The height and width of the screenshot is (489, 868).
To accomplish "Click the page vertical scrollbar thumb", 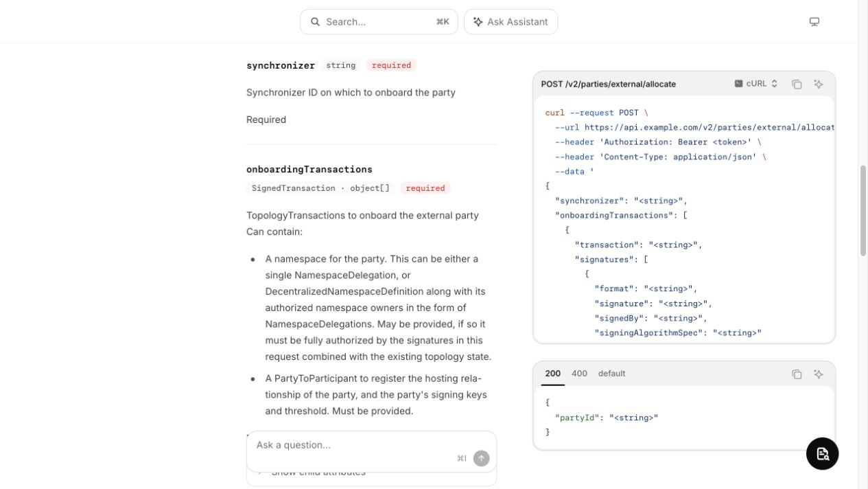I will click(x=863, y=211).
